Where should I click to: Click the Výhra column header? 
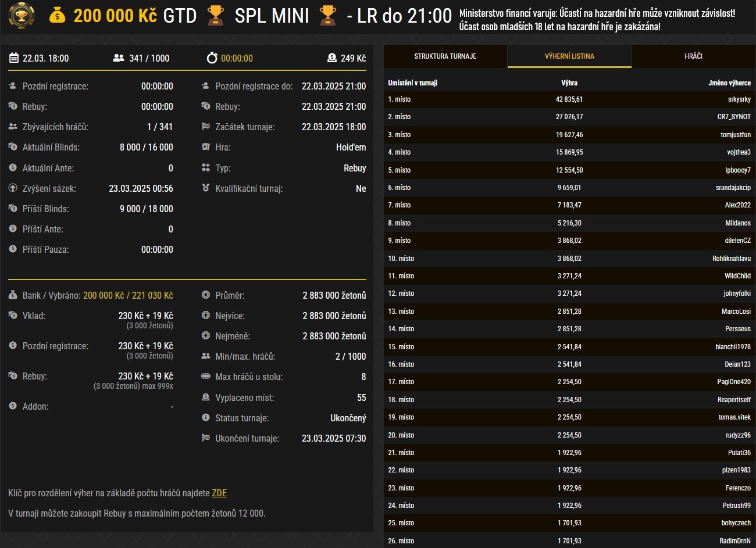click(569, 83)
